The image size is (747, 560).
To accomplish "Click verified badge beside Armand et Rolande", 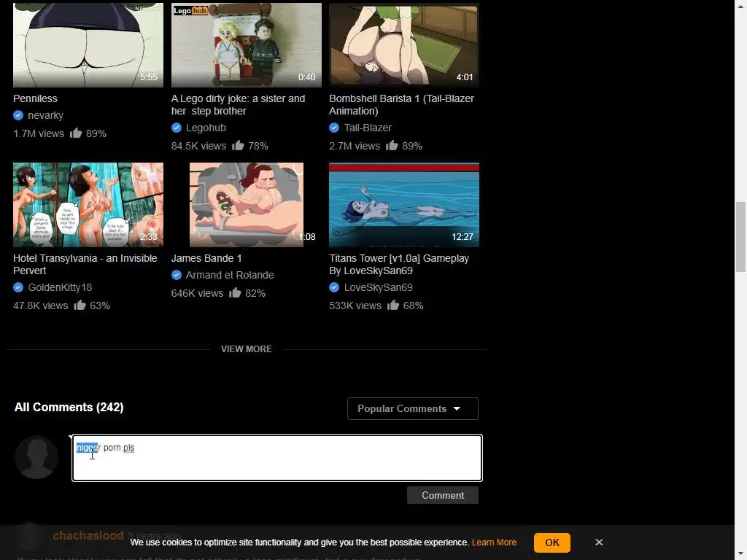I will (177, 275).
